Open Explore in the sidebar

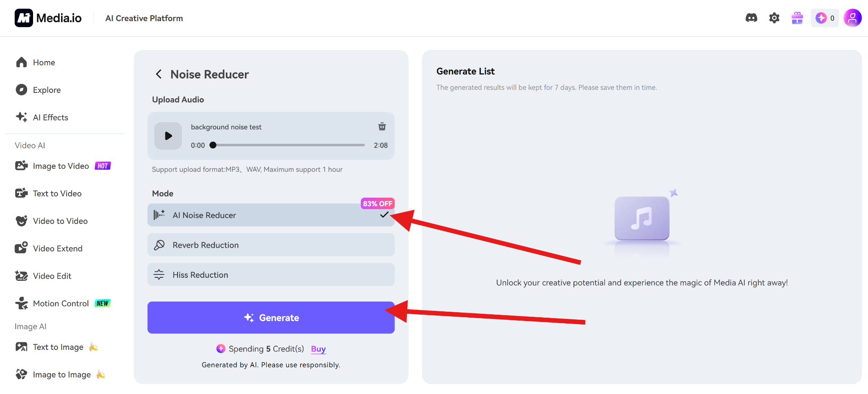point(47,90)
